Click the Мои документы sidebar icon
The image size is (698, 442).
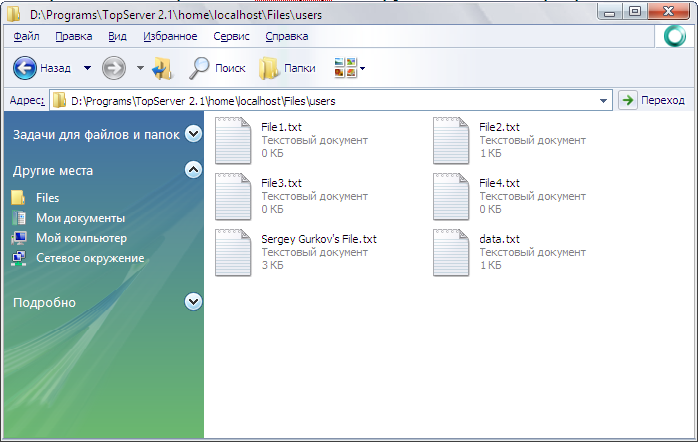[x=18, y=218]
